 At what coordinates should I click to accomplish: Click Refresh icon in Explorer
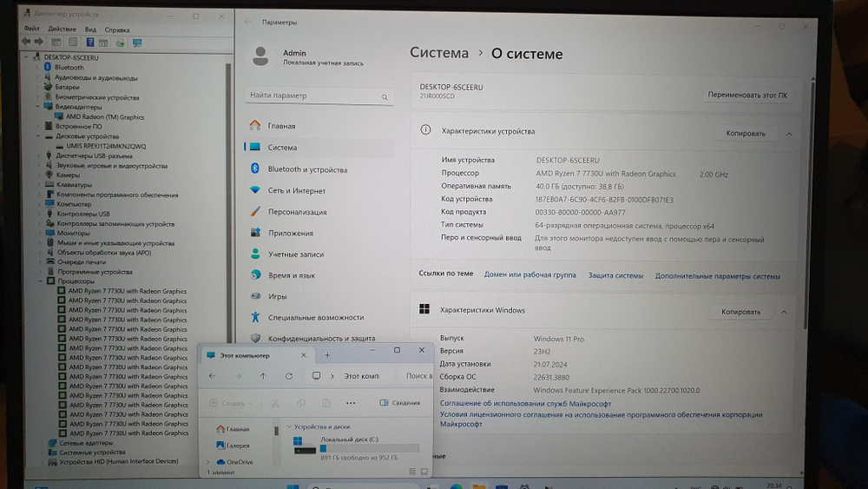point(288,376)
